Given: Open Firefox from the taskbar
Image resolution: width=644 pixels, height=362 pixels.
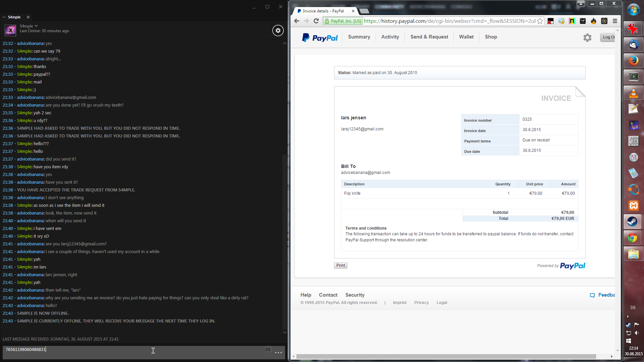Looking at the screenshot, I should [633, 61].
